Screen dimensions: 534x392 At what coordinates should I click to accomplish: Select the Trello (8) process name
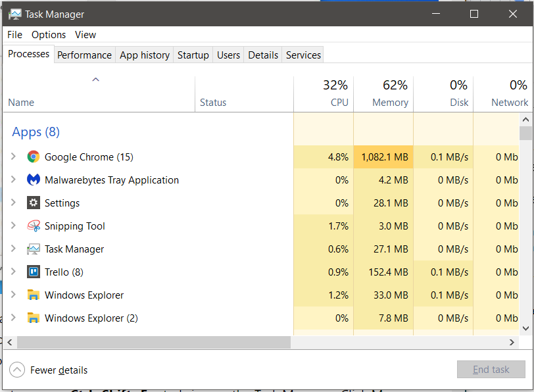coord(64,272)
